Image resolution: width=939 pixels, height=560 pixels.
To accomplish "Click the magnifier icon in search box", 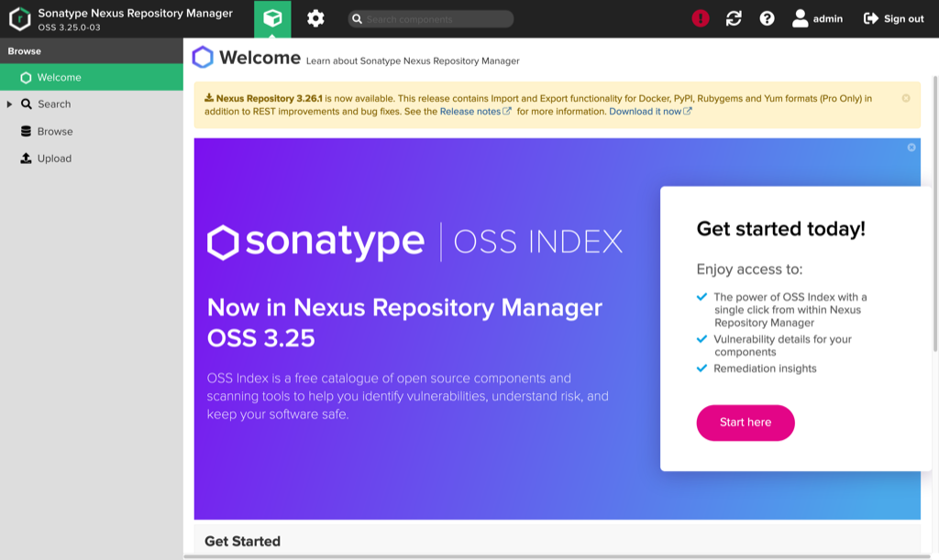I will coord(357,19).
